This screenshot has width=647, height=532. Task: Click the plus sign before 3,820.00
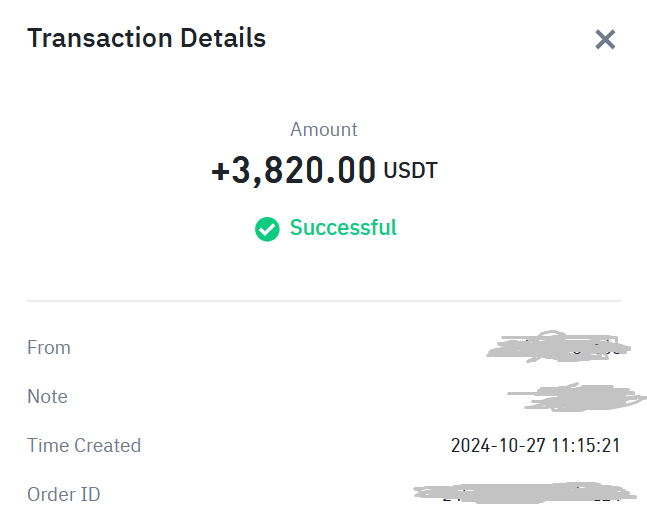(220, 171)
